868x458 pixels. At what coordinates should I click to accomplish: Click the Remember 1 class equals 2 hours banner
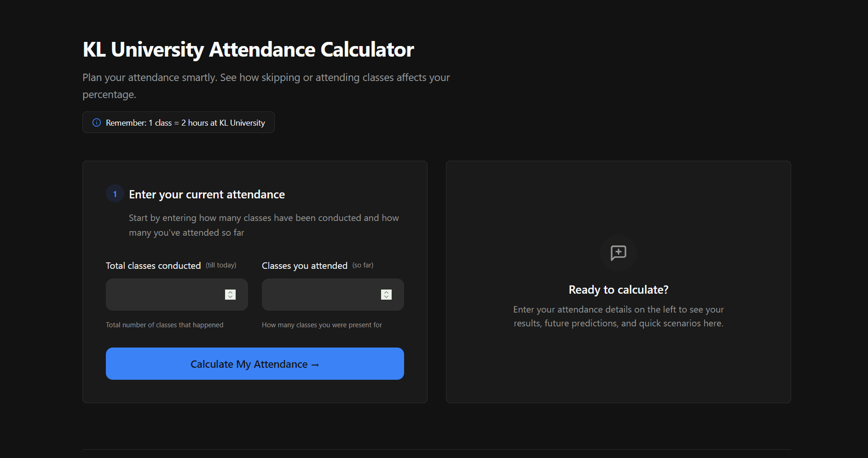point(178,122)
